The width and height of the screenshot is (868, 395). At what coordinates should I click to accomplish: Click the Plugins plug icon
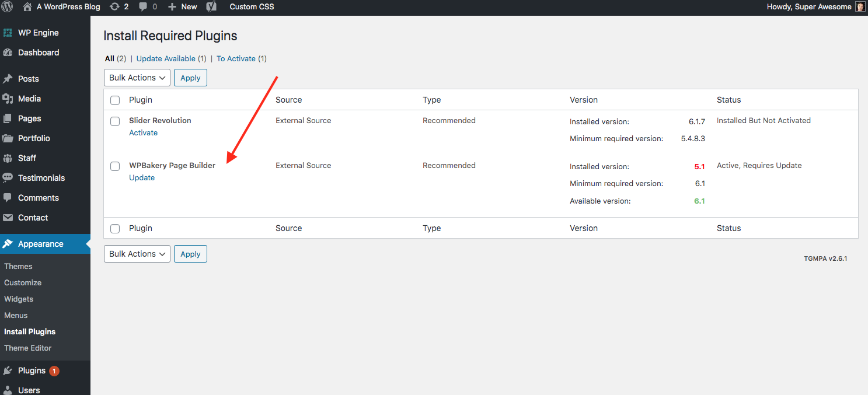click(8, 370)
